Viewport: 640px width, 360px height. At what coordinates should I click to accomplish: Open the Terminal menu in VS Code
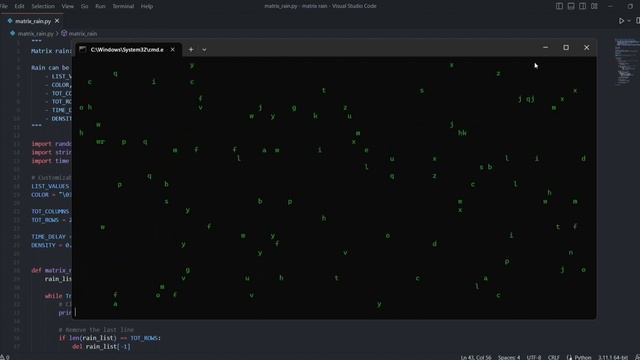[x=123, y=6]
